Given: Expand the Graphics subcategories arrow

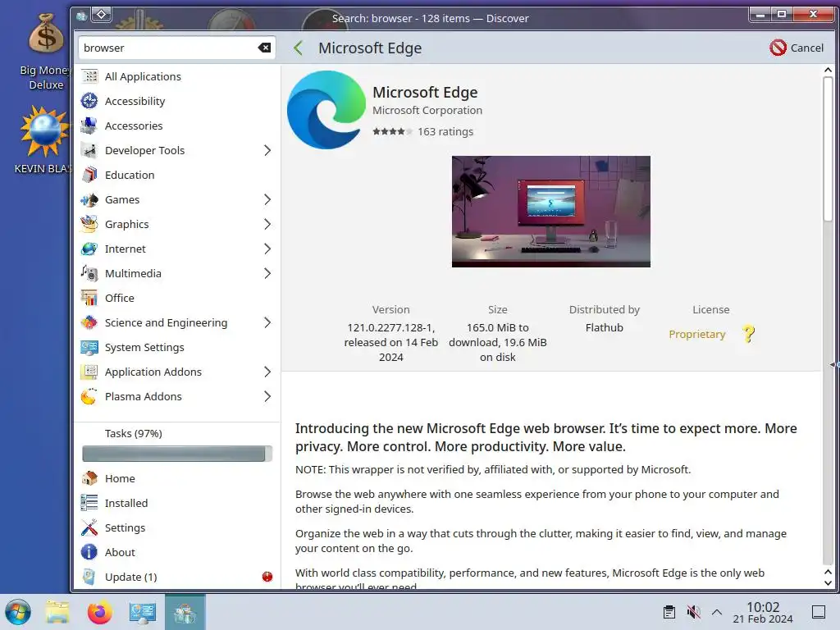Looking at the screenshot, I should [x=267, y=225].
